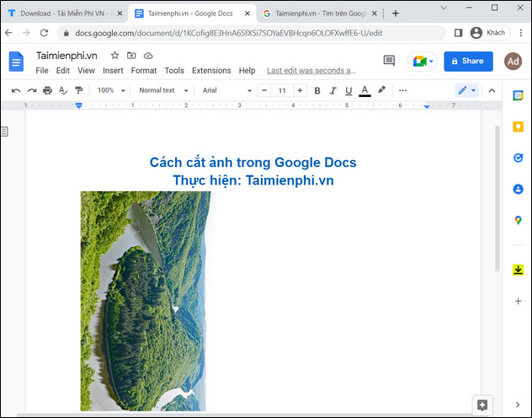The height and width of the screenshot is (418, 532).
Task: Star the Taimienphi.vn document
Action: [114, 56]
